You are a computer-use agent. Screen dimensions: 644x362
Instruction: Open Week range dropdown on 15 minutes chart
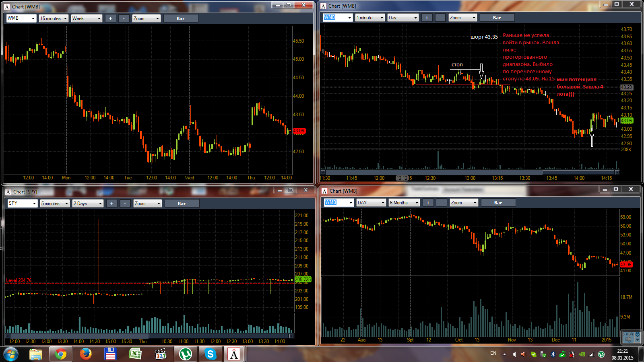point(87,19)
